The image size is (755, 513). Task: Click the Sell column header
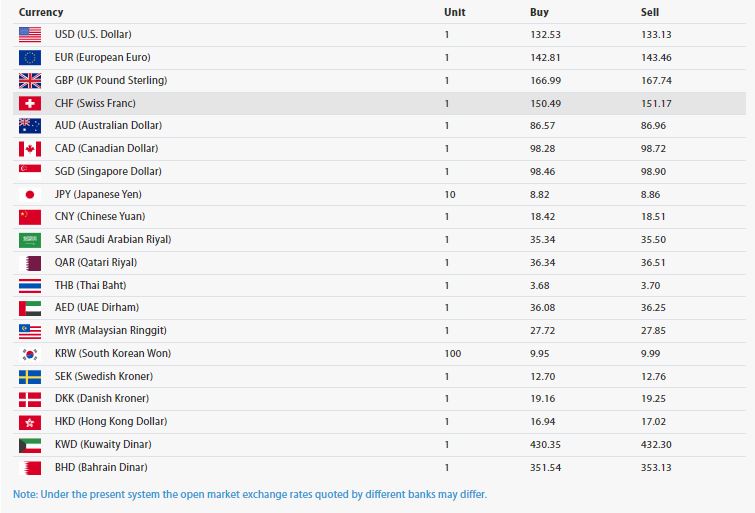tap(650, 12)
